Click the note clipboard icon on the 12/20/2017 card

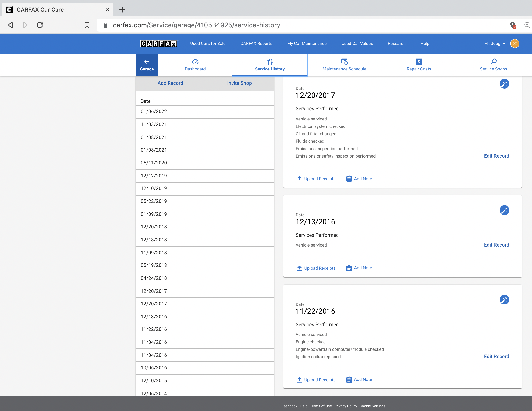coord(349,179)
